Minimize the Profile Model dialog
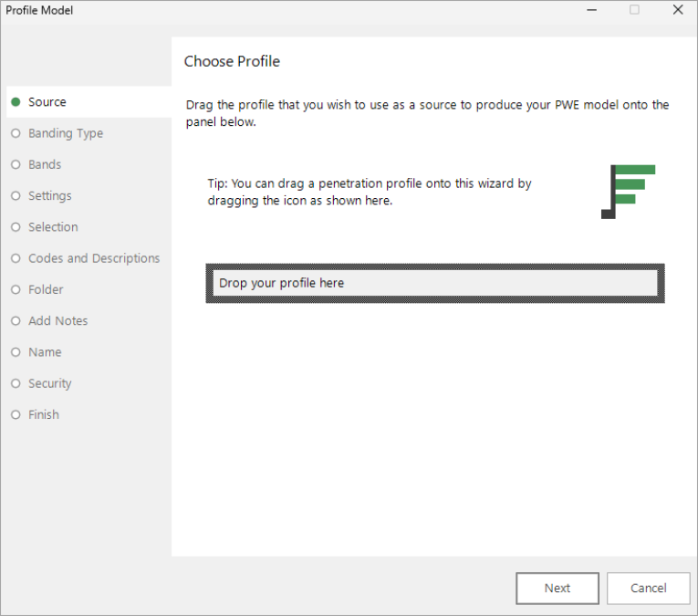 pyautogui.click(x=592, y=11)
